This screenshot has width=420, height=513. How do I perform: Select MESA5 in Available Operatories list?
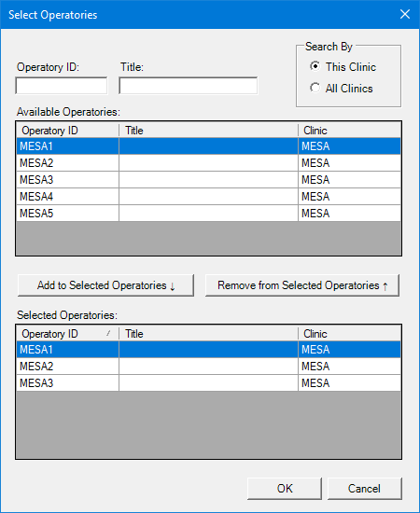tap(208, 214)
